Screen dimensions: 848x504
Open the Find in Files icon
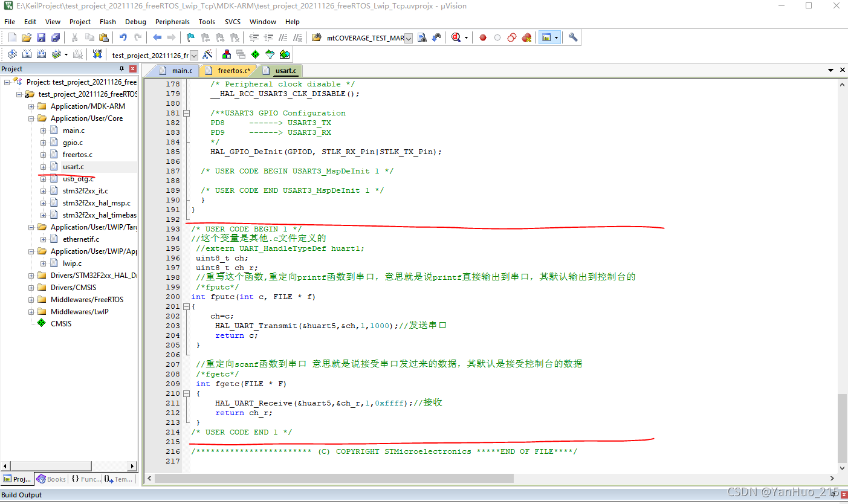(316, 37)
